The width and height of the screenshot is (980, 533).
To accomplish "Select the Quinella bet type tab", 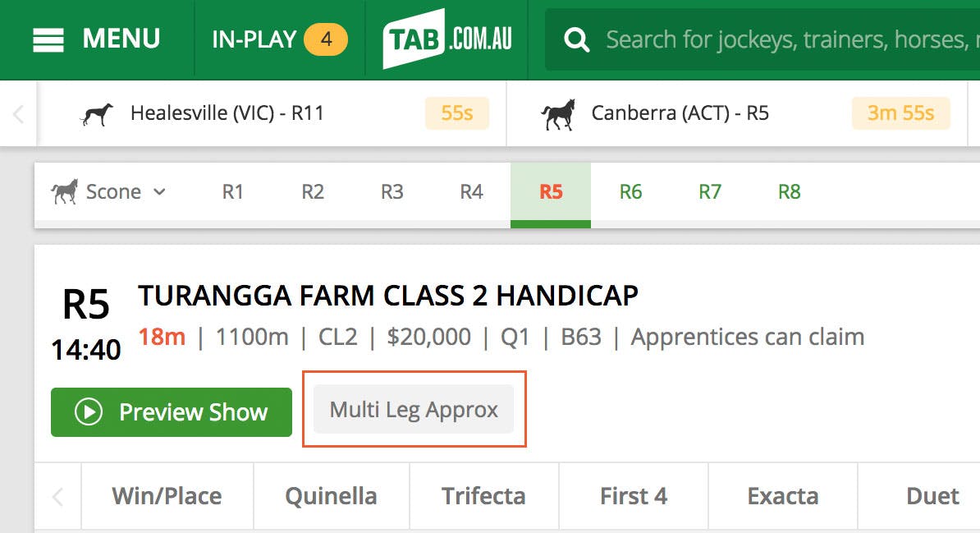I will pos(331,496).
